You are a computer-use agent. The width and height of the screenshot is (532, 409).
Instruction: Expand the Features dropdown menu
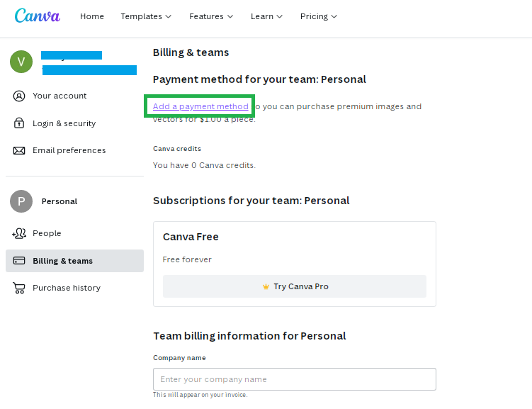click(211, 16)
